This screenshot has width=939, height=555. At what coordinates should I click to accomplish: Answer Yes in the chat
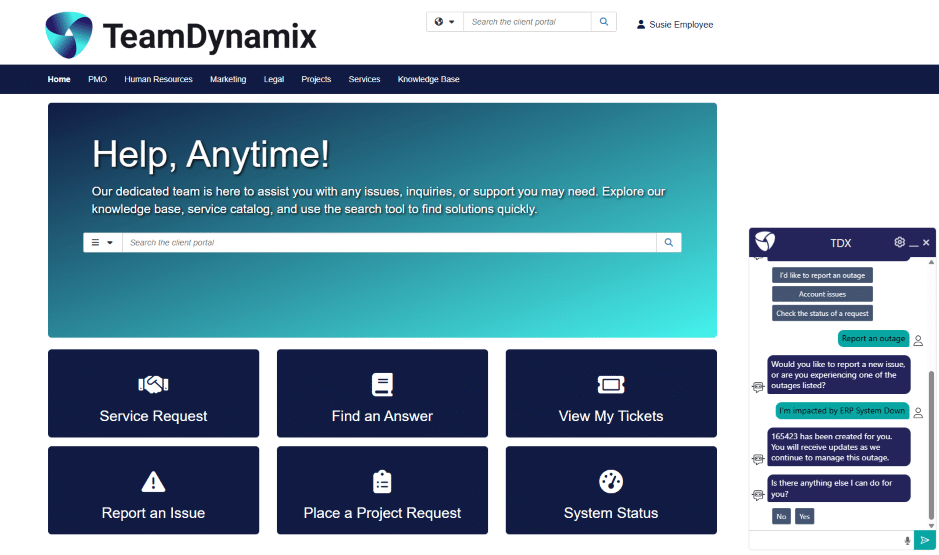[804, 516]
